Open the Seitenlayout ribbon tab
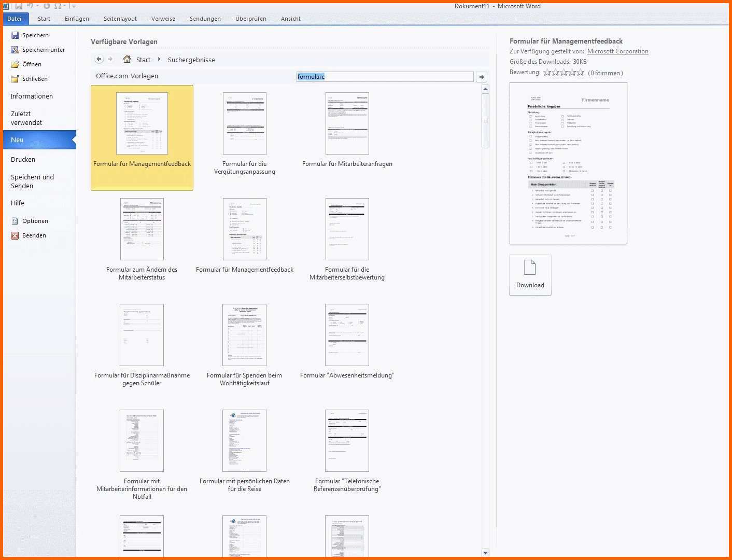The image size is (732, 560). tap(120, 19)
